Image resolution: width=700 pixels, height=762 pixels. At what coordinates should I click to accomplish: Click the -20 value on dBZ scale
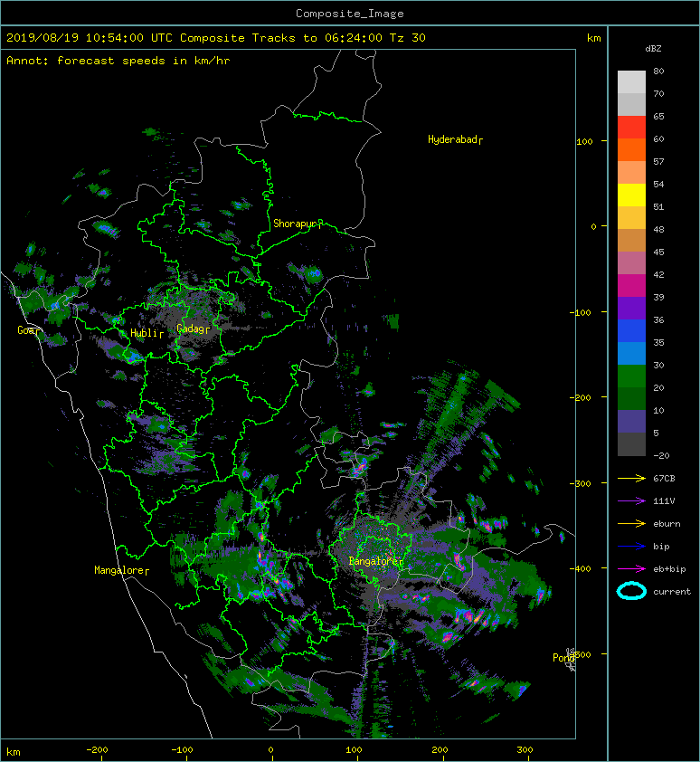coord(661,456)
